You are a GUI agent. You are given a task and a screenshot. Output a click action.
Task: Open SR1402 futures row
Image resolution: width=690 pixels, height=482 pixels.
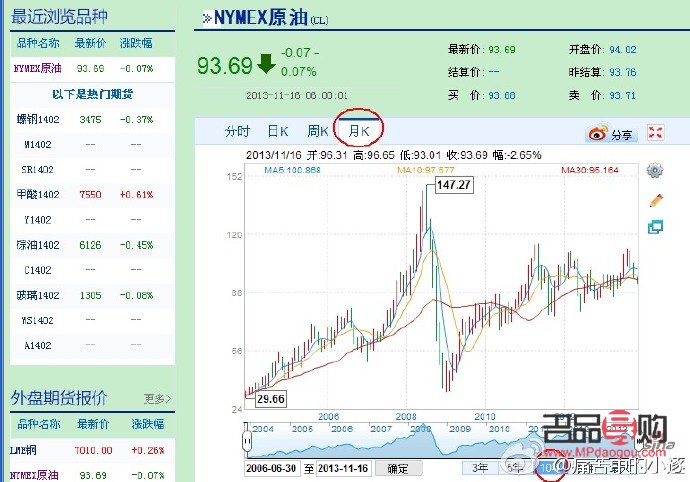pyautogui.click(x=92, y=169)
